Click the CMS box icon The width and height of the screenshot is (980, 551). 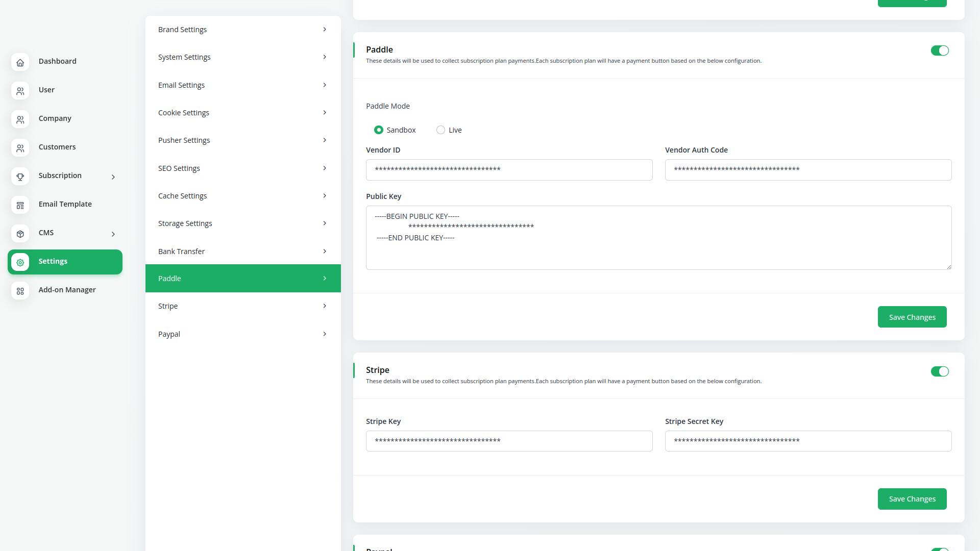click(x=20, y=234)
